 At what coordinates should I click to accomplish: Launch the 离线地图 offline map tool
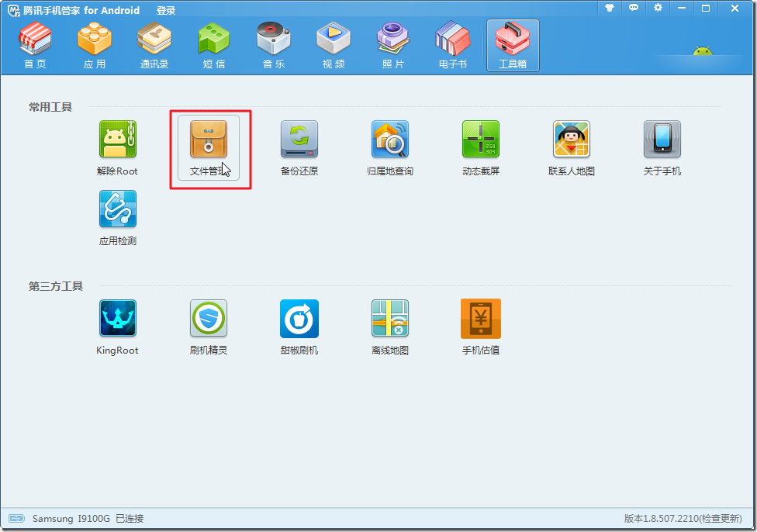click(x=390, y=327)
